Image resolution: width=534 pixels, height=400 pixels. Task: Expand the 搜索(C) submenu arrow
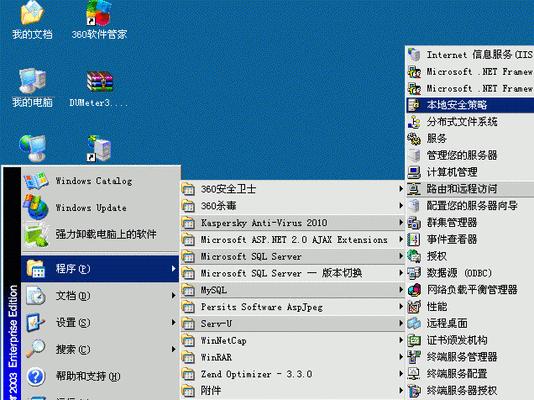pos(173,349)
